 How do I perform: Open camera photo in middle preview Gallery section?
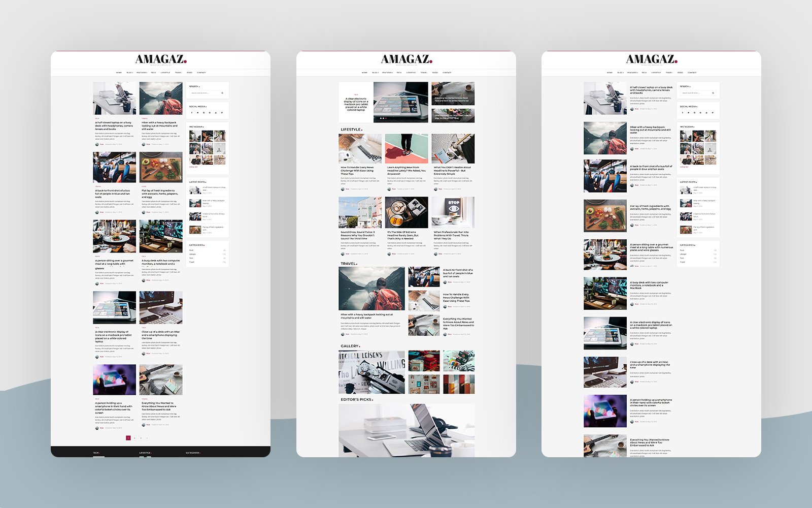pos(372,372)
